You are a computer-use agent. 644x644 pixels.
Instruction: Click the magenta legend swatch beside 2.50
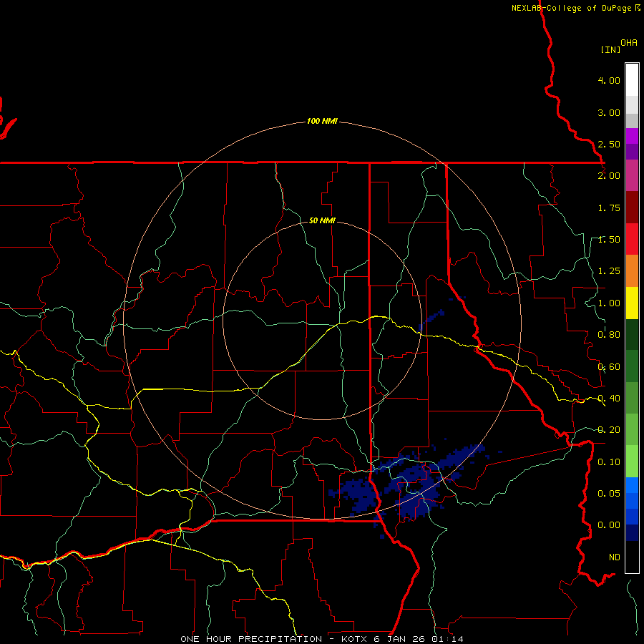(x=632, y=136)
